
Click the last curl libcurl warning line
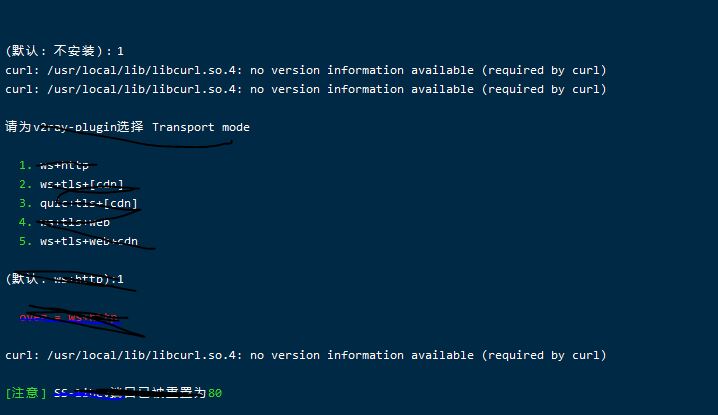coord(305,355)
